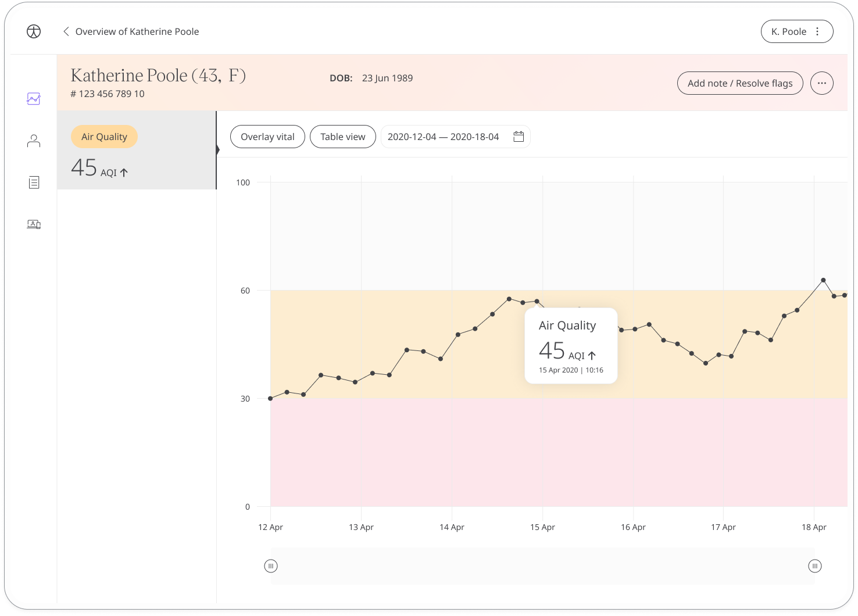Click the 17 Apr axis label

(x=723, y=527)
